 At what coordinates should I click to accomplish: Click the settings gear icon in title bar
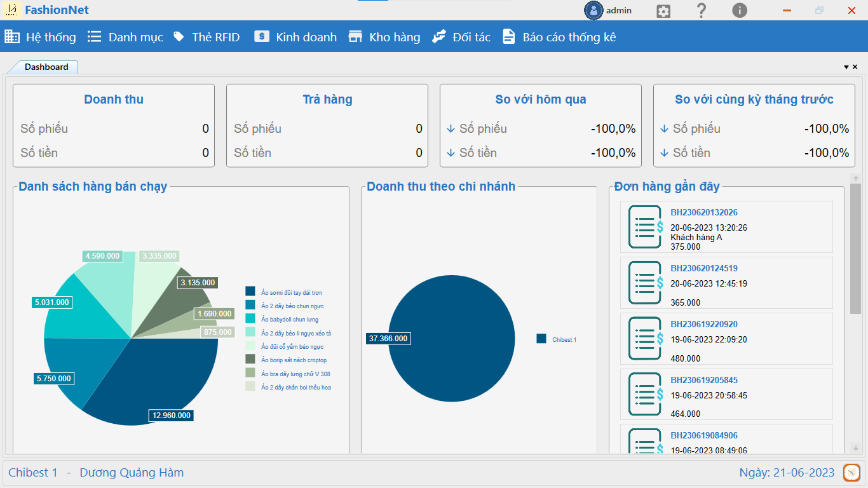663,11
